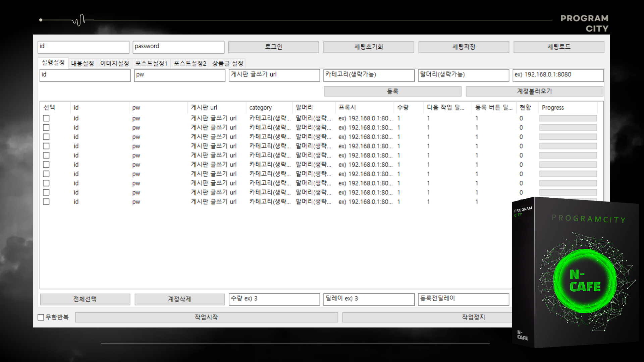The width and height of the screenshot is (644, 362).
Task: Click the ninth row's progress bar
Action: [568, 192]
